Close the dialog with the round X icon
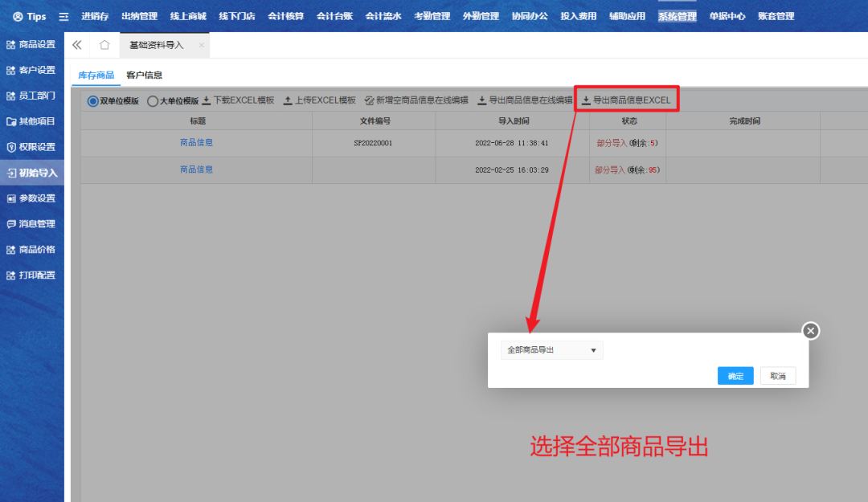The width and height of the screenshot is (868, 502). [811, 330]
